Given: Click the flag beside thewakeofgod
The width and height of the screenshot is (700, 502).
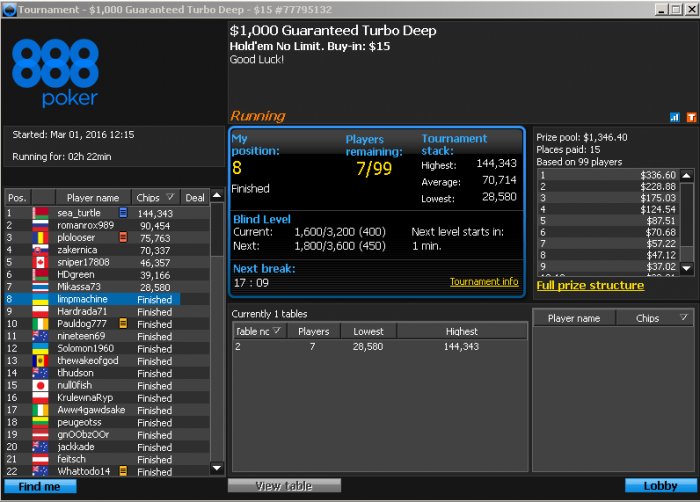Looking at the screenshot, I should pyautogui.click(x=40, y=360).
